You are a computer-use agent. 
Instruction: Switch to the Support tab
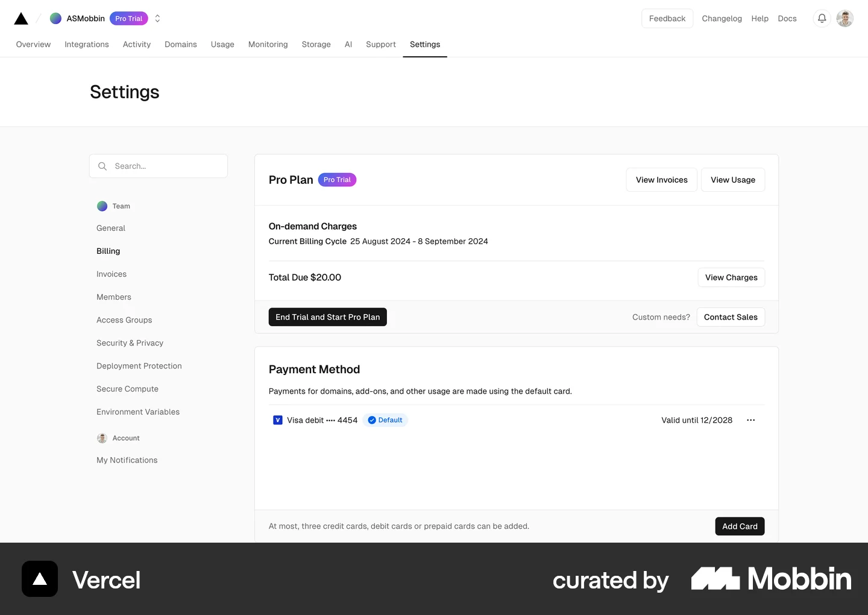tap(381, 45)
